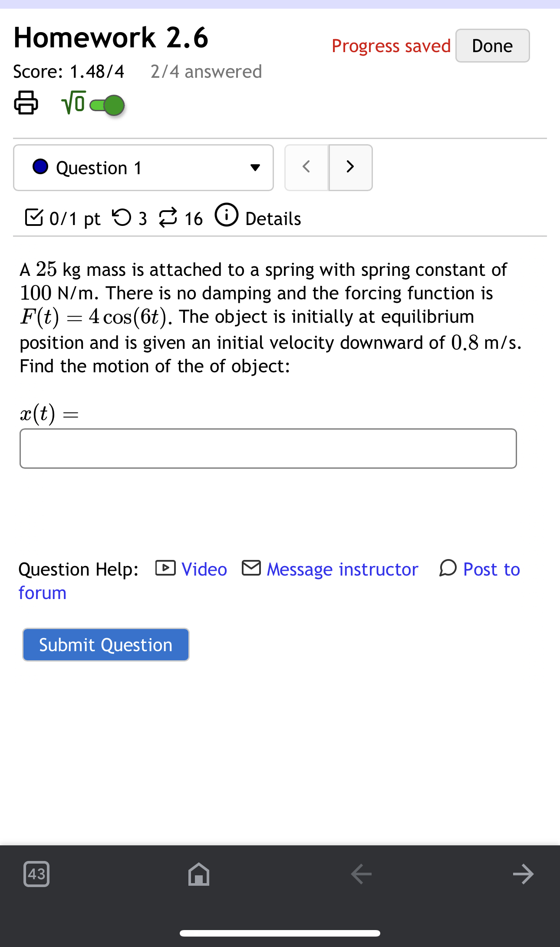This screenshot has width=560, height=947.
Task: Tap the browser forward navigation arrow
Action: coord(524,874)
